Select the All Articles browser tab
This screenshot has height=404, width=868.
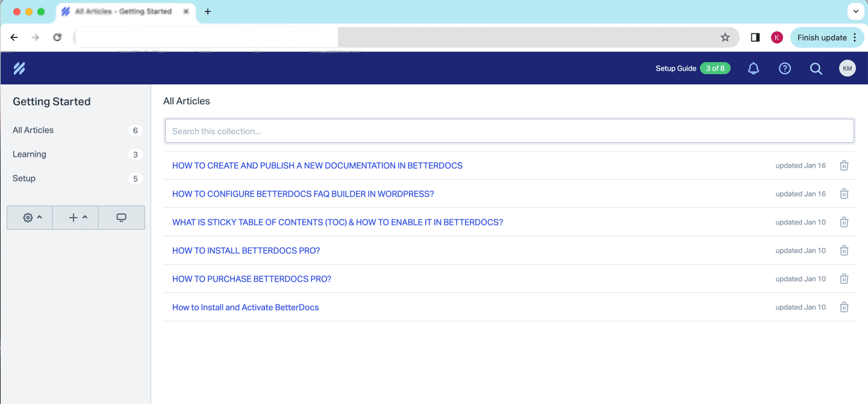123,11
